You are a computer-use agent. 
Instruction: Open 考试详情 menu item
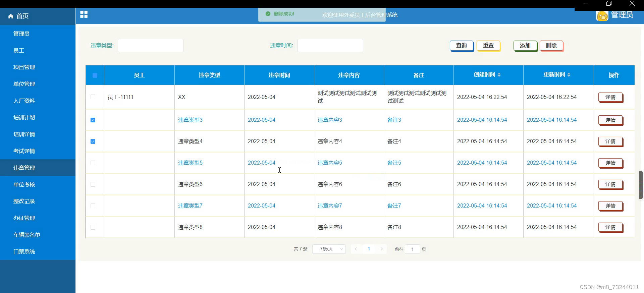click(38, 151)
